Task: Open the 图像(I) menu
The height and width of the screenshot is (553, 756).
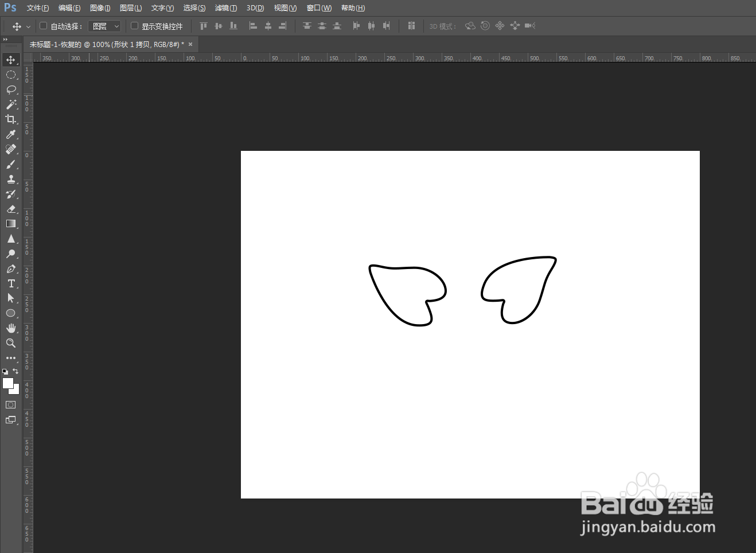Action: click(x=100, y=8)
